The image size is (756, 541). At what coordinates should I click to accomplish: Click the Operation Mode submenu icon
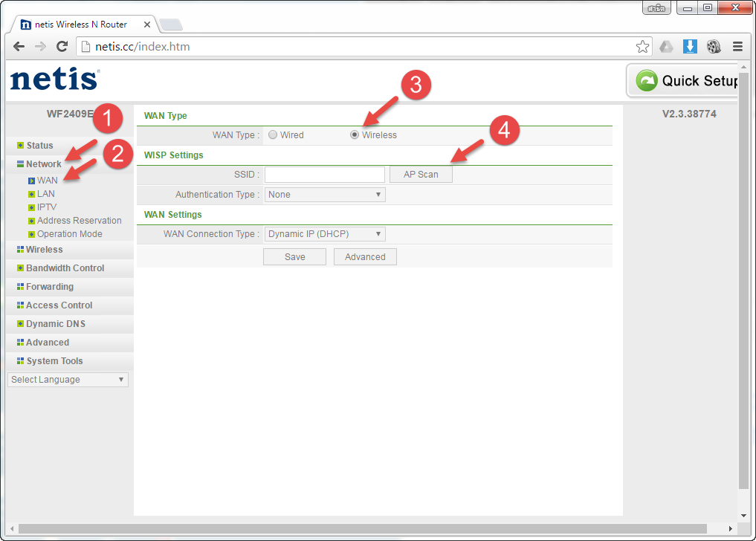(x=31, y=234)
